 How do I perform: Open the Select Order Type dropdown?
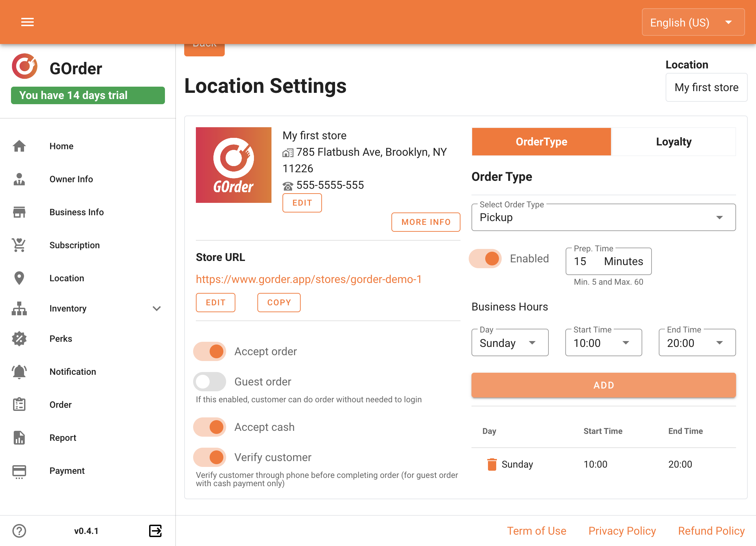tap(604, 217)
